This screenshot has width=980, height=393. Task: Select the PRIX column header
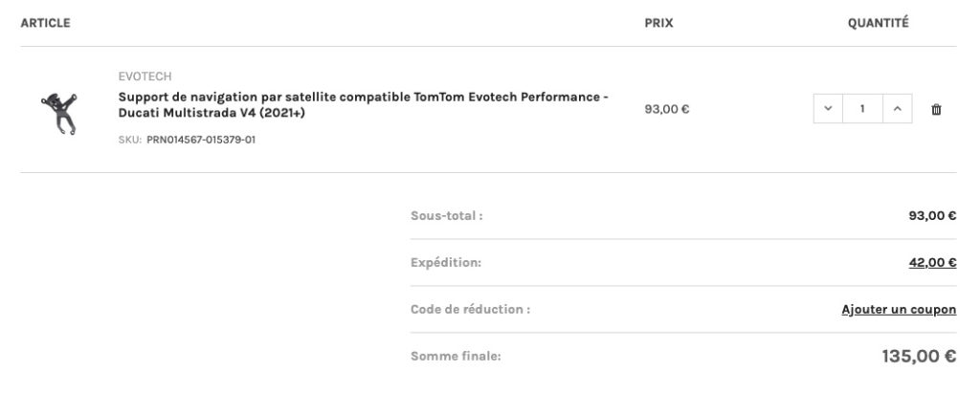point(658,23)
